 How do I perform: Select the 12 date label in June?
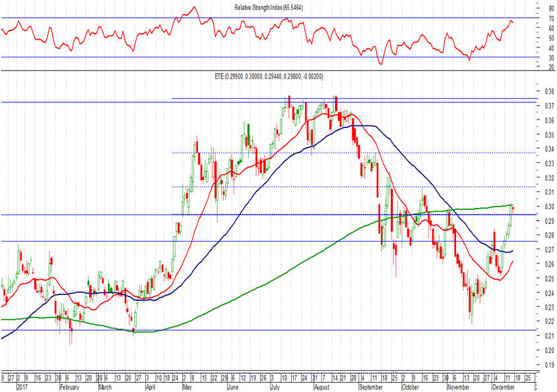(244, 378)
